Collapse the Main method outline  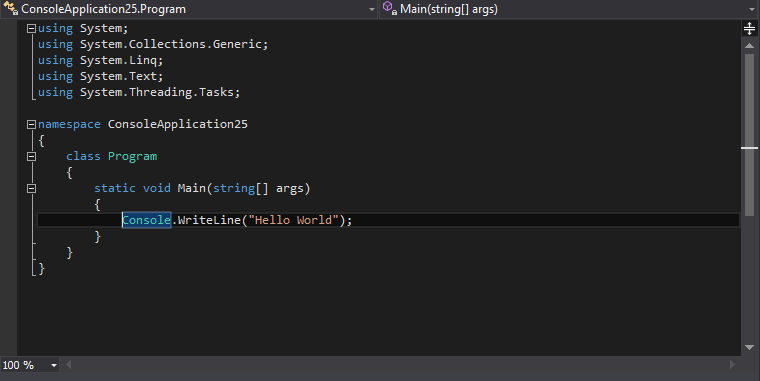pos(32,189)
